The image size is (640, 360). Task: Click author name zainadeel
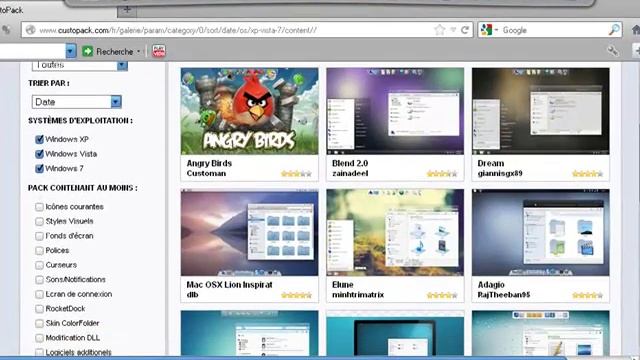click(x=350, y=173)
